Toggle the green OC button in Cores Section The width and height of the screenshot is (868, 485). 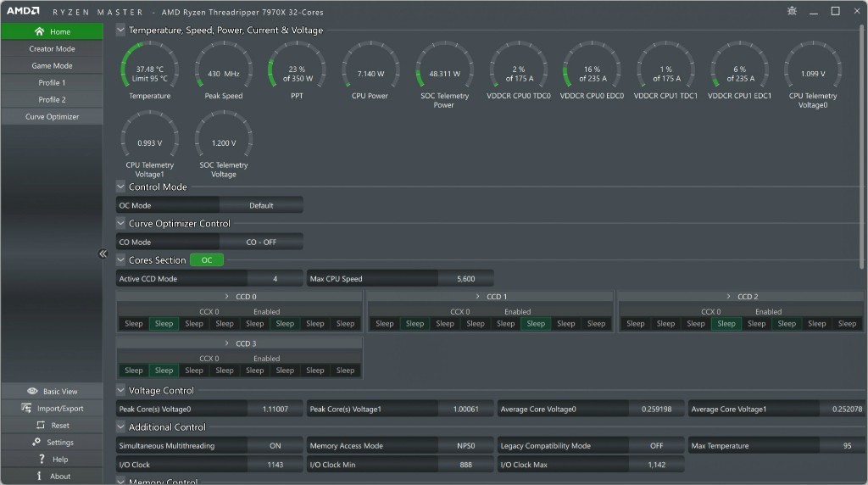[207, 260]
